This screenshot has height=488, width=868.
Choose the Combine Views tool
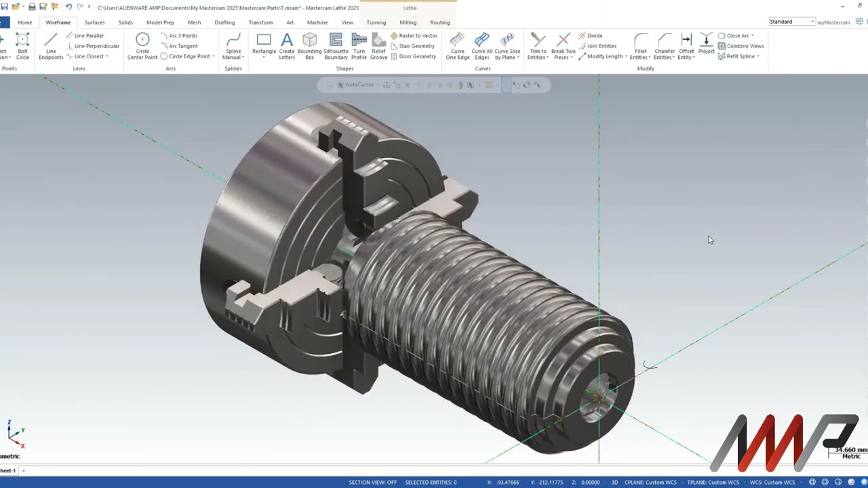741,46
